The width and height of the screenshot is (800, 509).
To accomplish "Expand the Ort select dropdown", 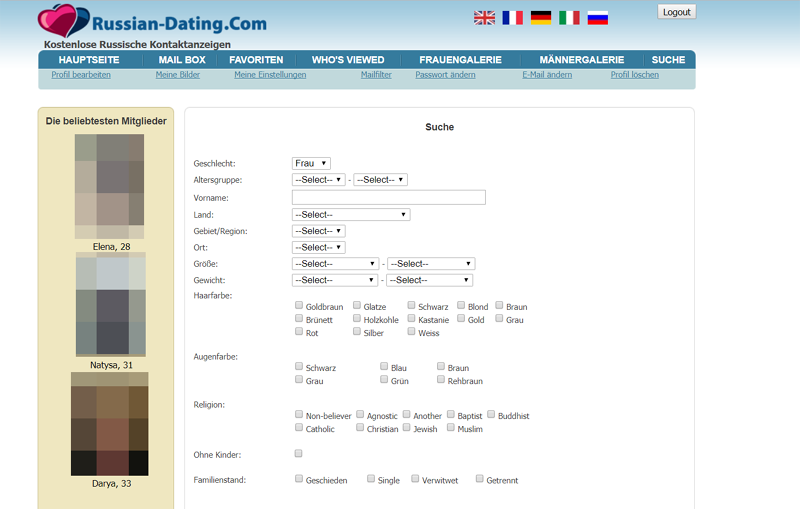I will (x=318, y=247).
